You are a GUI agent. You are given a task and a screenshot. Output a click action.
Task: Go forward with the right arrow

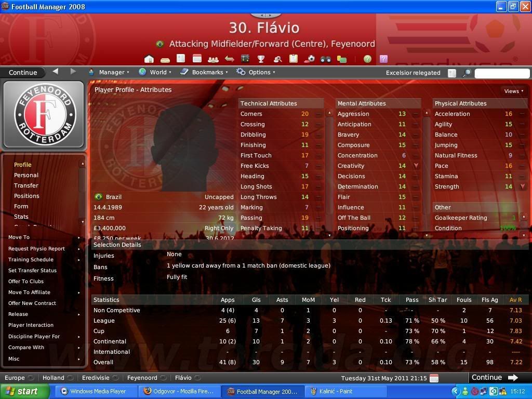point(73,71)
